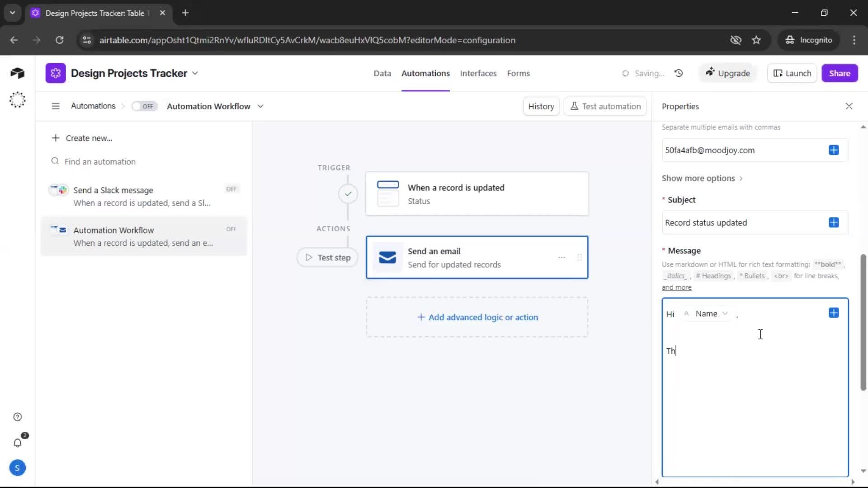Image resolution: width=868 pixels, height=488 pixels.
Task: Select the When a record is updated trigger
Action: tap(477, 194)
